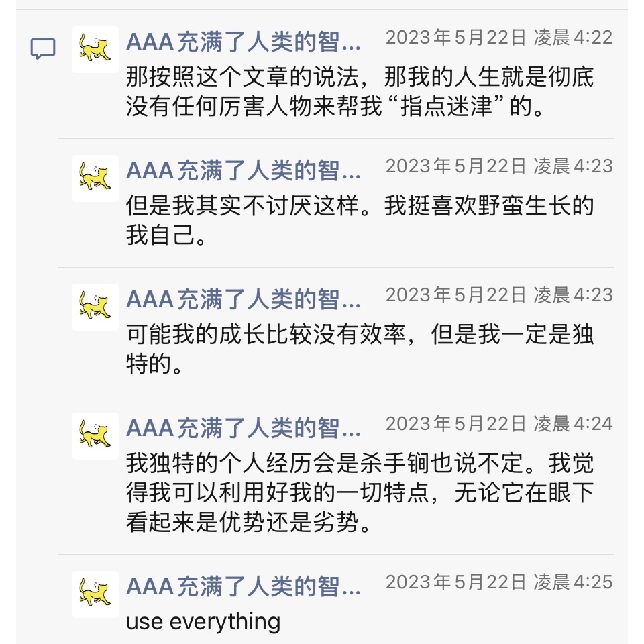Select the username on the 4:24 comment
Viewport: 644px width, 644px height.
244,429
